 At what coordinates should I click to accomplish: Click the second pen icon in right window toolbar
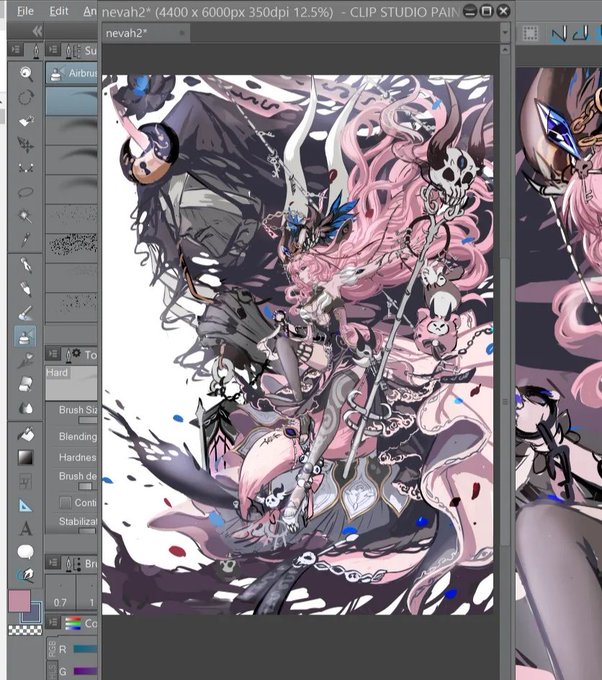581,33
